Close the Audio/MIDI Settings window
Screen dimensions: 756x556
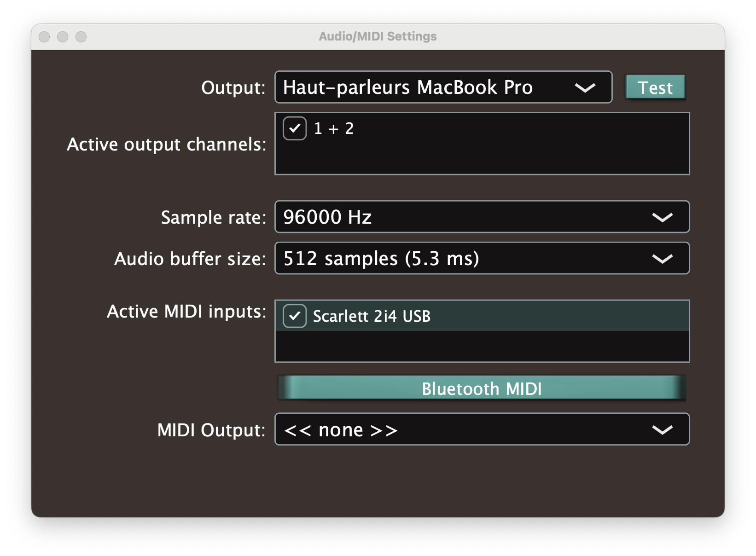[x=44, y=37]
